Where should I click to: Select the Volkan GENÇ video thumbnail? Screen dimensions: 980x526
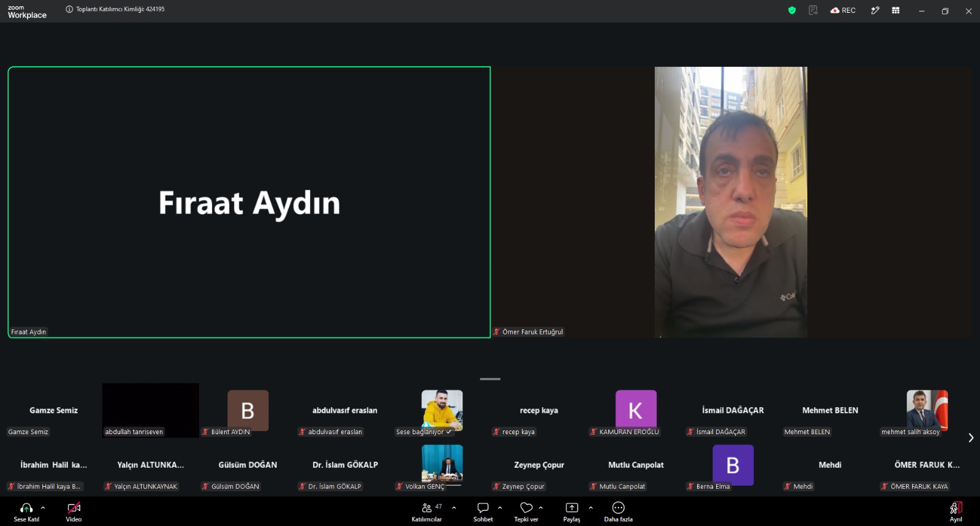pyautogui.click(x=442, y=464)
